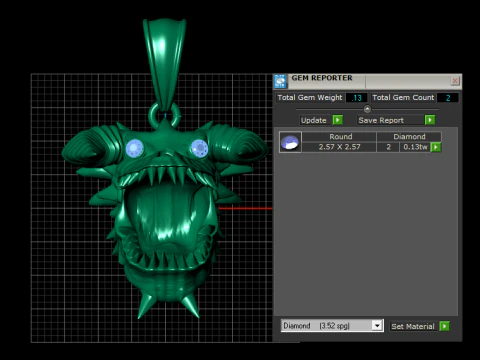Click the Total Gem Count value 2

click(x=448, y=98)
